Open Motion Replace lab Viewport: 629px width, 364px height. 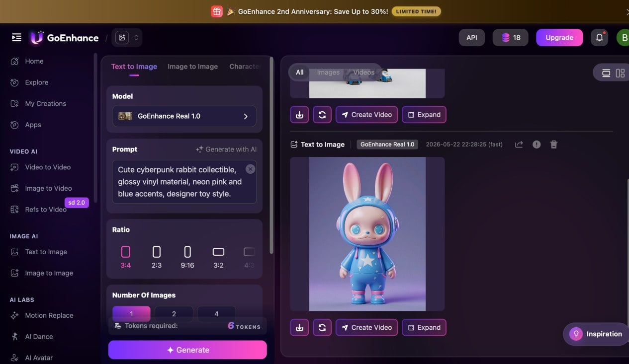(49, 315)
